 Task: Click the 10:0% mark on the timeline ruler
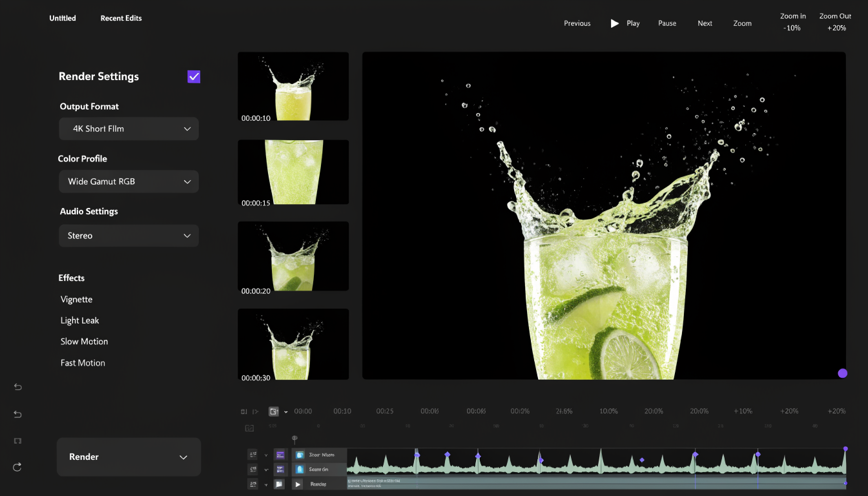pos(608,411)
